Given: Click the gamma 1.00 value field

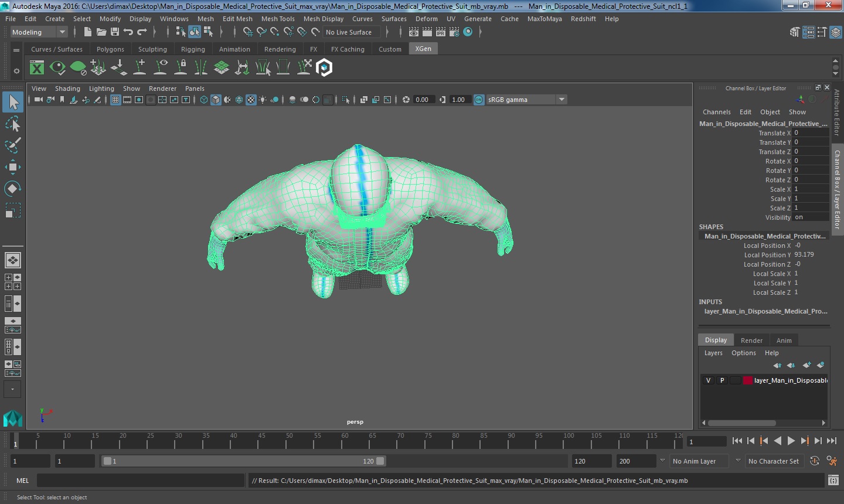Looking at the screenshot, I should click(460, 100).
